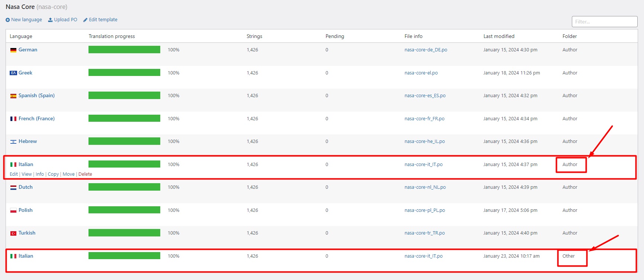Sort by Translation progress column header
The height and width of the screenshot is (280, 644).
tap(112, 36)
